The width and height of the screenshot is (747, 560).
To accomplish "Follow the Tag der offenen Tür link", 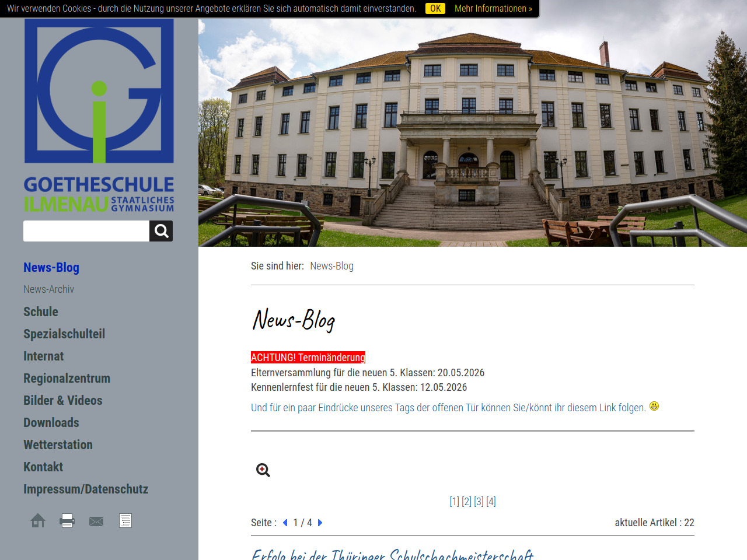I will pos(448,408).
